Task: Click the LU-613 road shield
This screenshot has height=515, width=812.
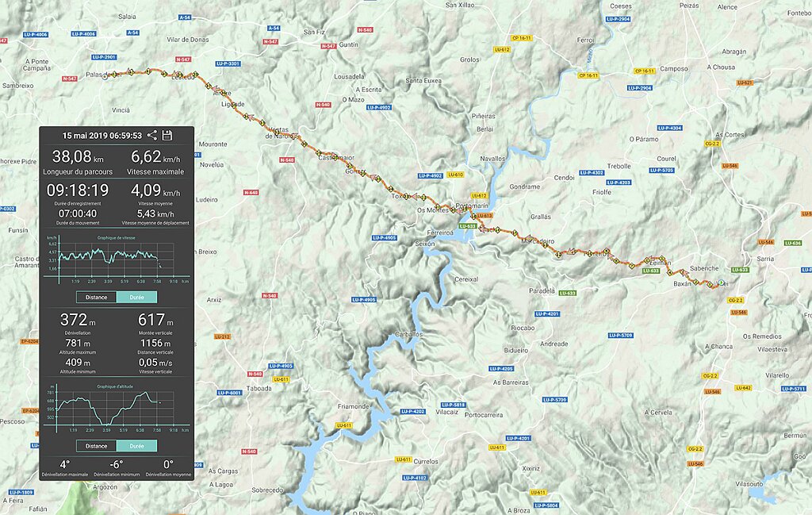Action: click(x=485, y=216)
